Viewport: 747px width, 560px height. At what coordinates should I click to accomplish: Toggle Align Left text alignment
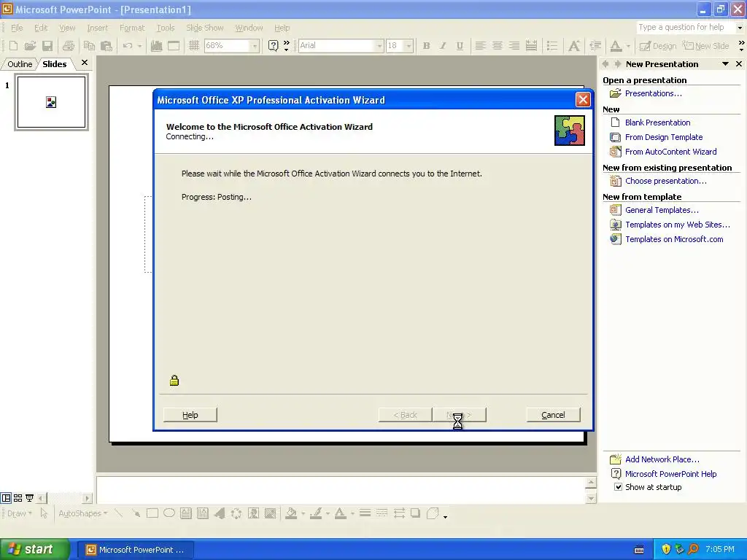pos(480,46)
